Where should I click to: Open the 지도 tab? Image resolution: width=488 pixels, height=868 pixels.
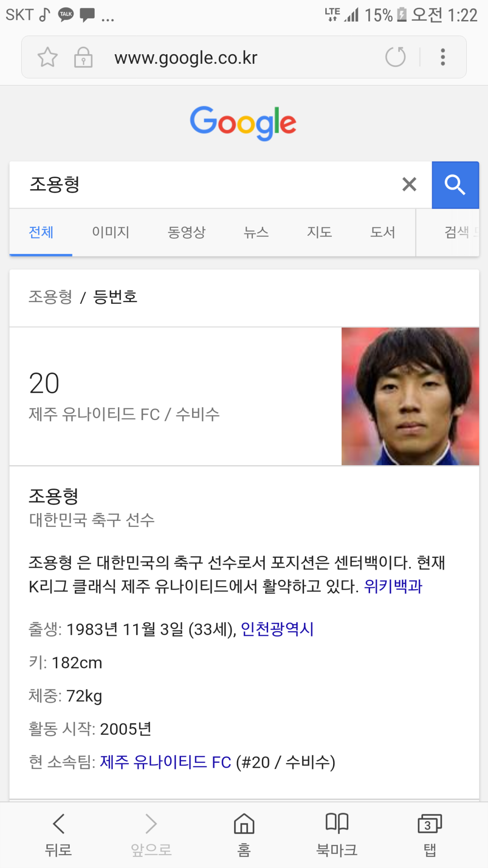coord(319,232)
